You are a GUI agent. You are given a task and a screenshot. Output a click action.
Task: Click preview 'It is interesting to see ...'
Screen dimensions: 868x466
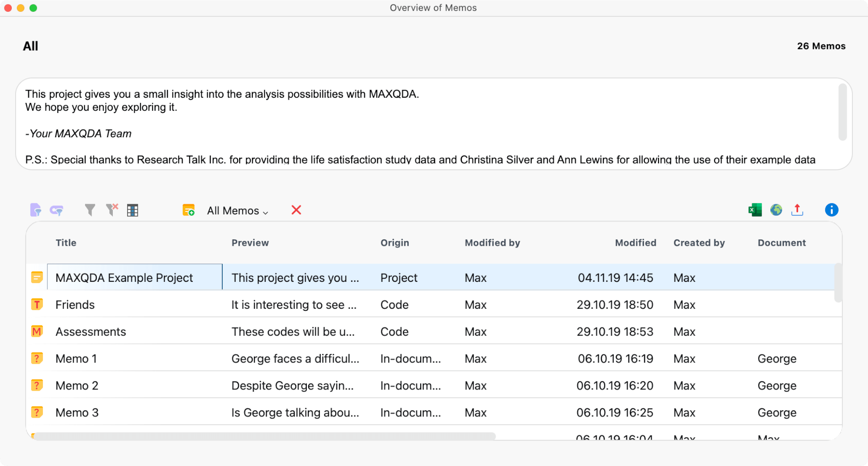pyautogui.click(x=294, y=305)
